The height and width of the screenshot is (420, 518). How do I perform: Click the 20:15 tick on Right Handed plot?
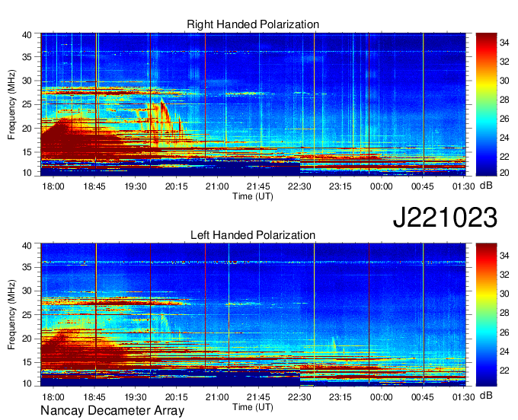[x=176, y=186]
